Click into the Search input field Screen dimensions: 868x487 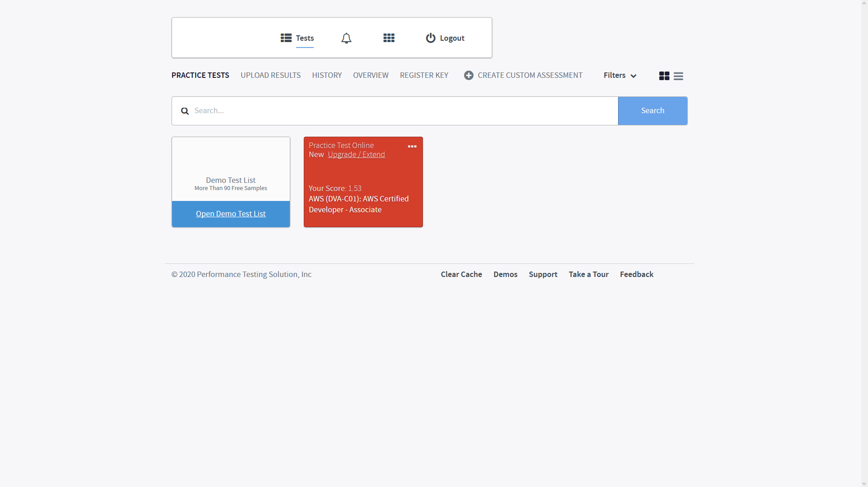[x=395, y=111]
